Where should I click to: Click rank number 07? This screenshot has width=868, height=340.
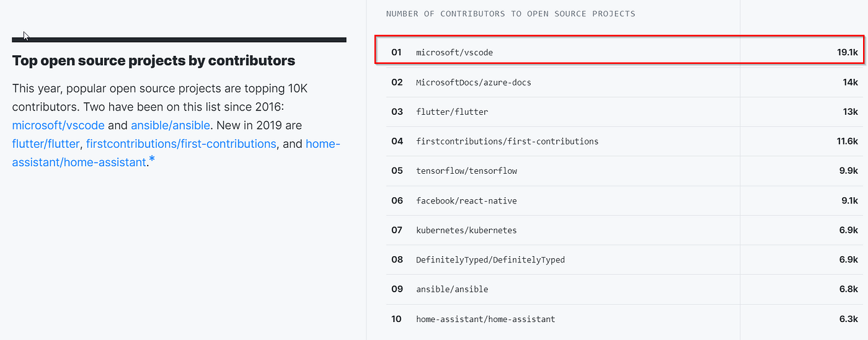pyautogui.click(x=397, y=230)
